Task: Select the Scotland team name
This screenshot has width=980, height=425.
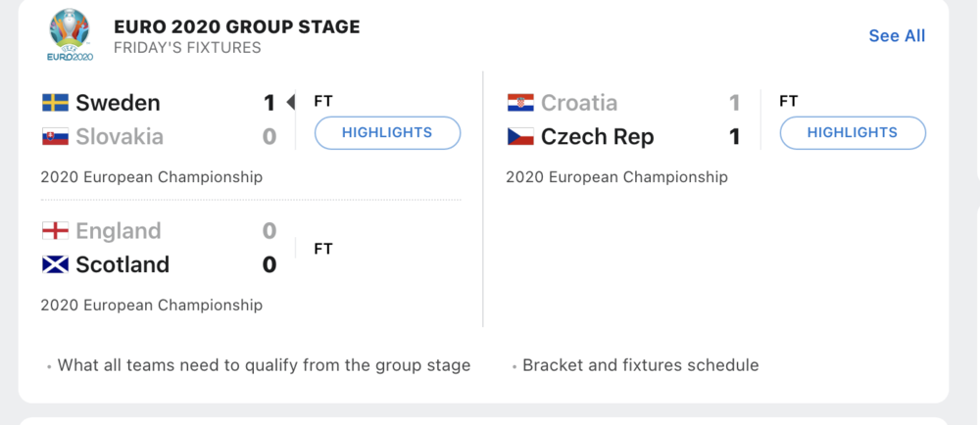Action: tap(122, 264)
